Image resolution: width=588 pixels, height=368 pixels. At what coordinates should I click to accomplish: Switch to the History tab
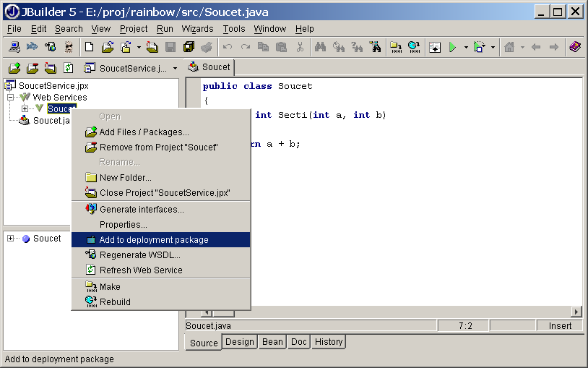tap(329, 342)
